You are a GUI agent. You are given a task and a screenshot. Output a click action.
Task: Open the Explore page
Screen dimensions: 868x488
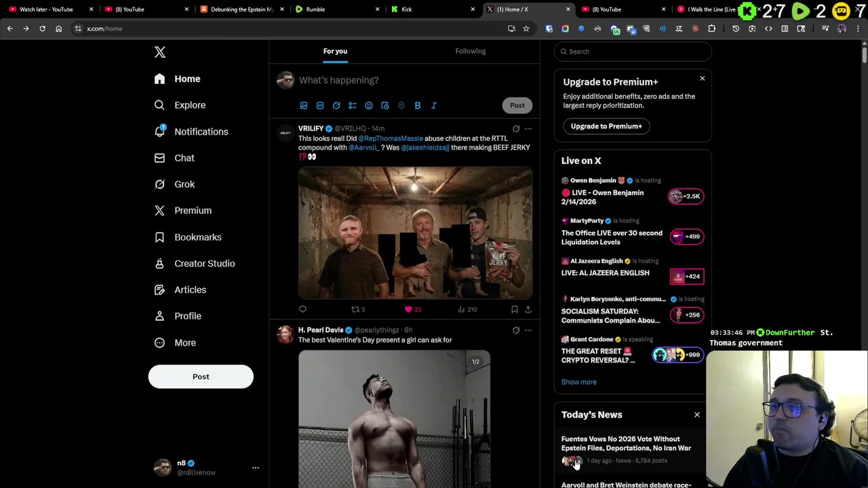[180, 105]
